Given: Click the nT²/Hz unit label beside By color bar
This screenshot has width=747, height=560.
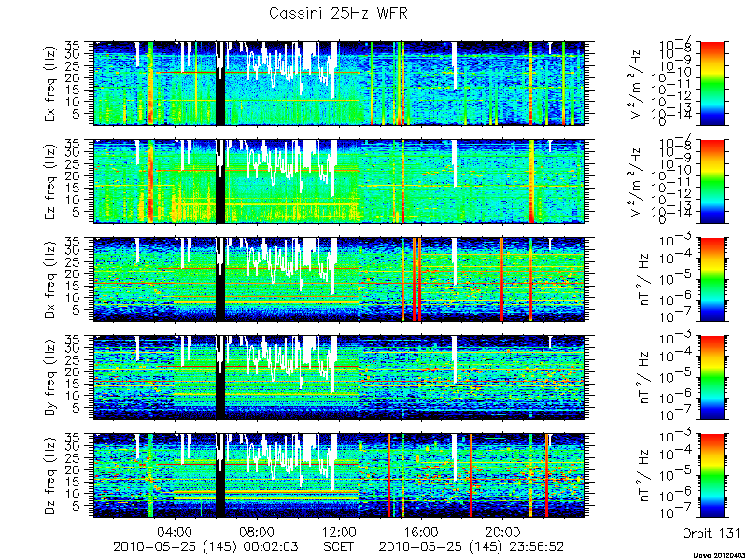Looking at the screenshot, I should [x=642, y=378].
